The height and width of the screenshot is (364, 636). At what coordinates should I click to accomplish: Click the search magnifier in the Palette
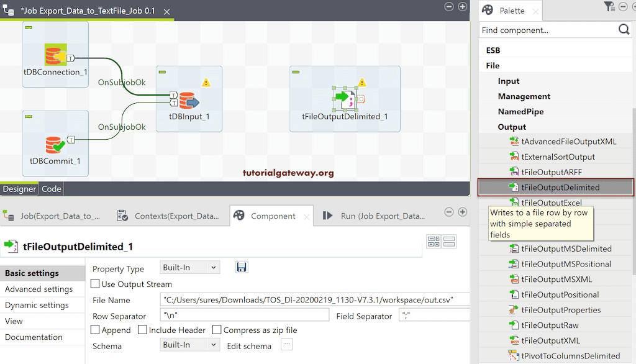click(x=624, y=29)
